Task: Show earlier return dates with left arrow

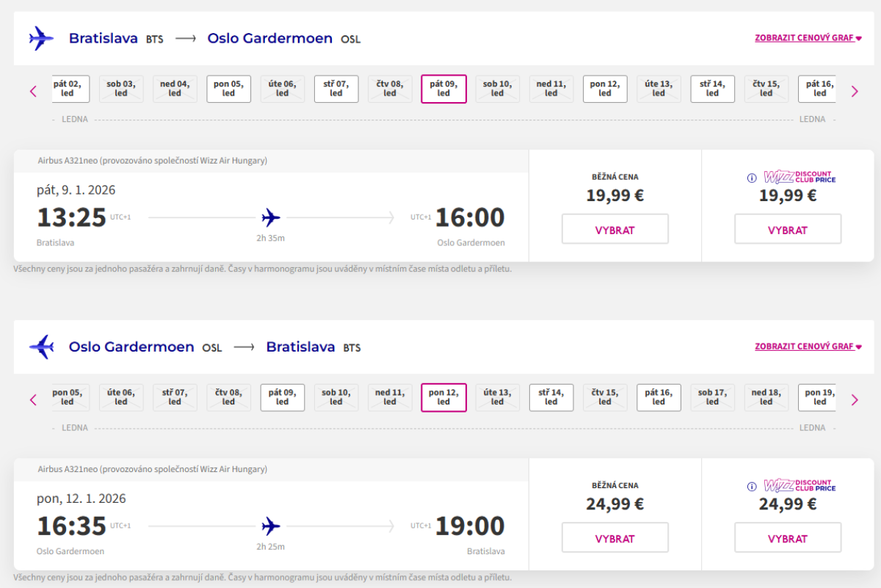Action: click(x=33, y=399)
